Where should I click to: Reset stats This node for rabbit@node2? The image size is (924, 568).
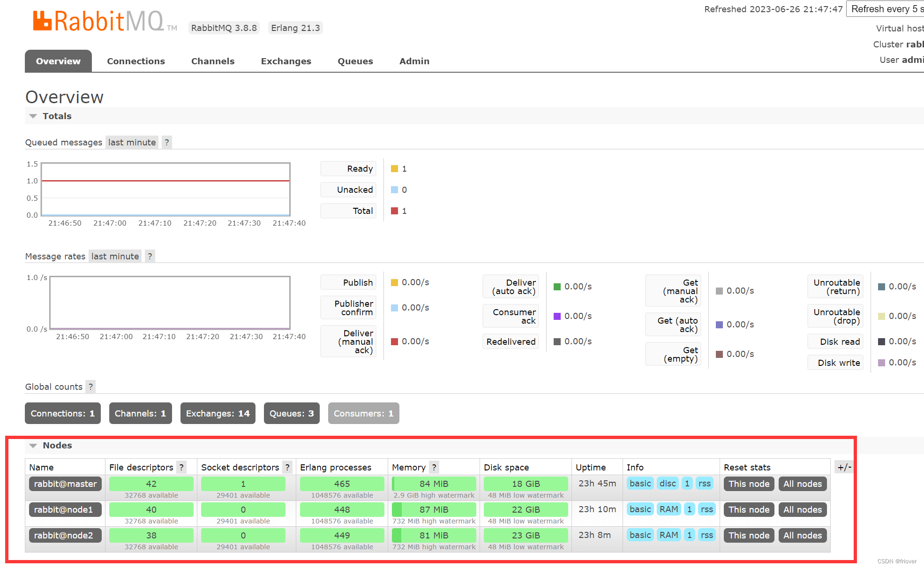point(749,535)
